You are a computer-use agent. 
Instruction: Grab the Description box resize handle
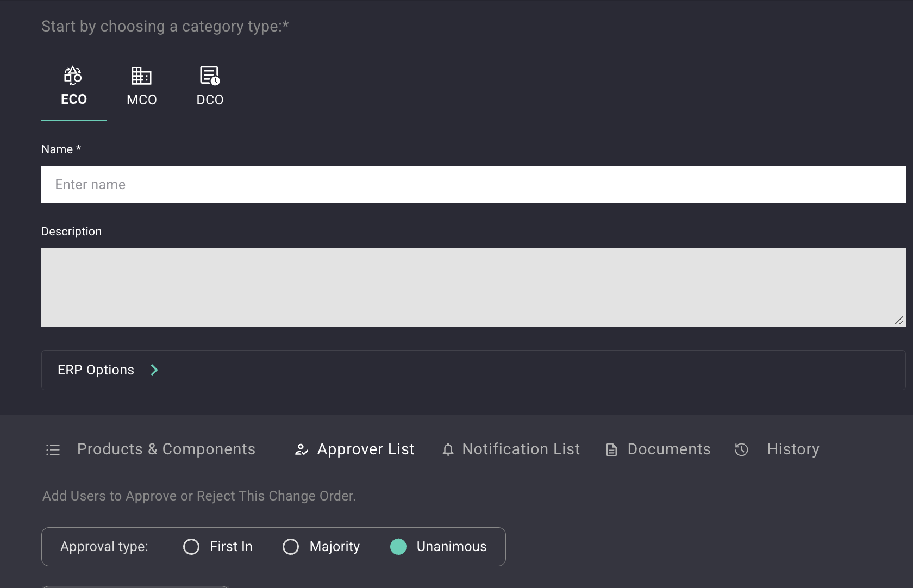(x=899, y=321)
